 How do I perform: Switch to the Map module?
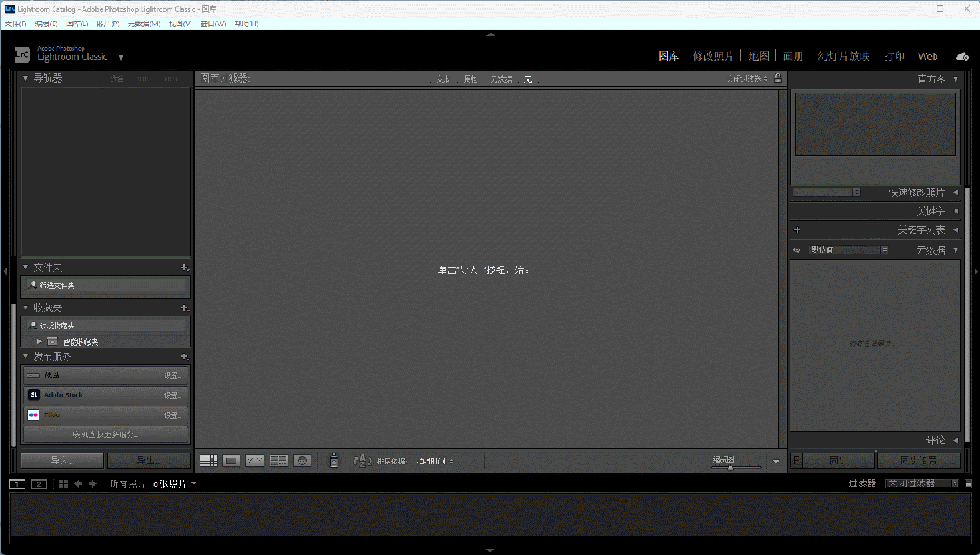pos(759,56)
